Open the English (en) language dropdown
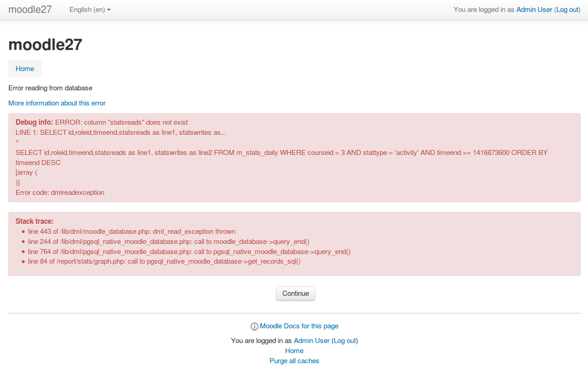This screenshot has height=371, width=588. (90, 10)
